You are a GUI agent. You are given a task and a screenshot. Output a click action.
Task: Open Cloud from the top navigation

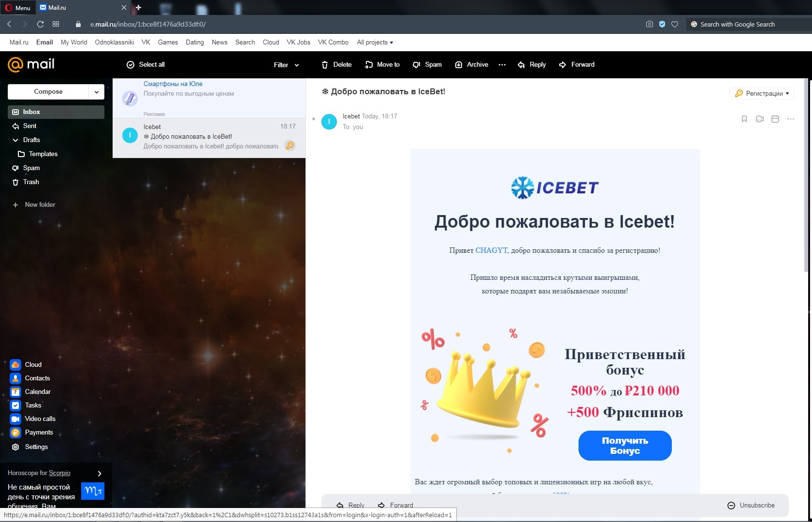(271, 43)
